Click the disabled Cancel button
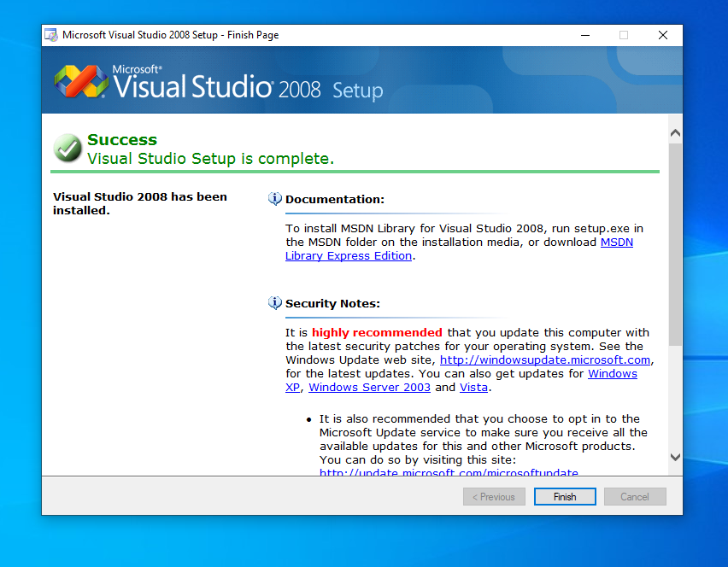Screen dimensions: 728x567 click(635, 496)
